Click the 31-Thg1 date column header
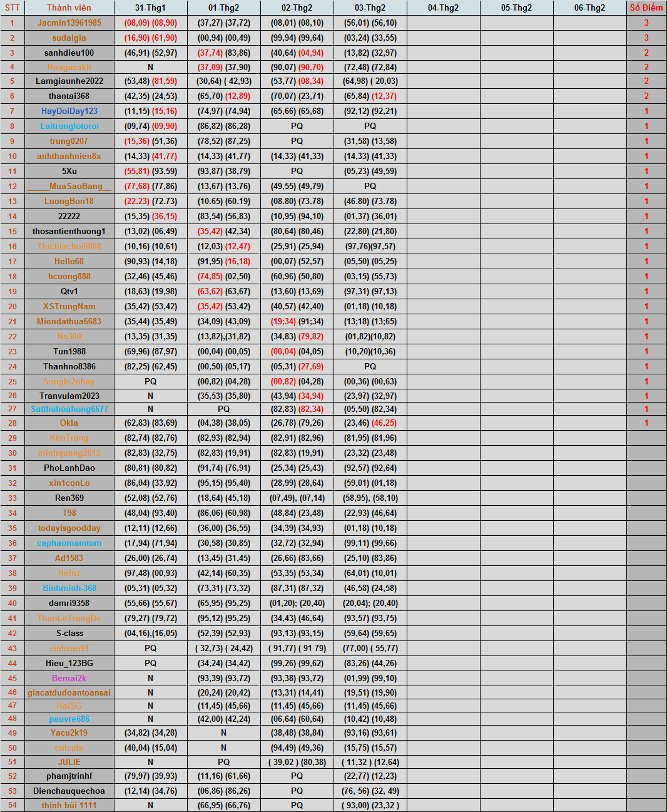The width and height of the screenshot is (667, 812). click(150, 8)
